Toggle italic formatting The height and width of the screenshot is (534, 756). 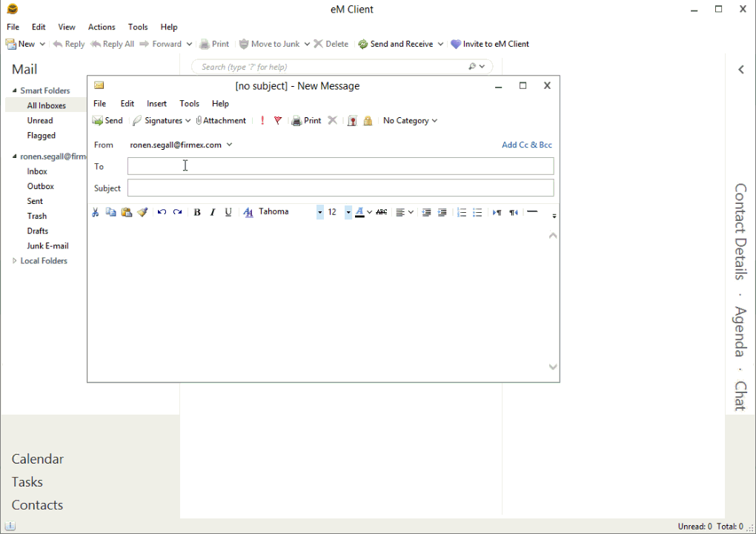[x=213, y=212]
